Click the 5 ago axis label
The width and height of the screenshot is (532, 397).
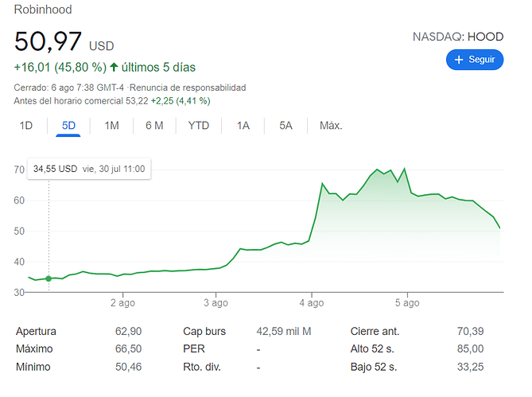[x=407, y=302]
